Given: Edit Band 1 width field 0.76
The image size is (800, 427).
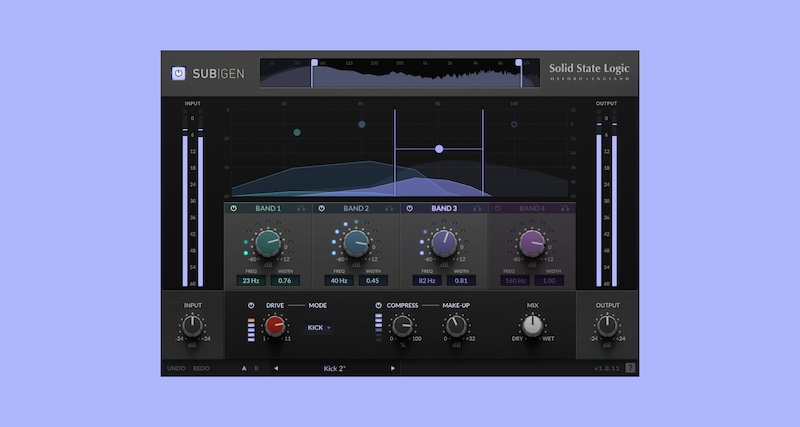Looking at the screenshot, I should click(x=285, y=281).
